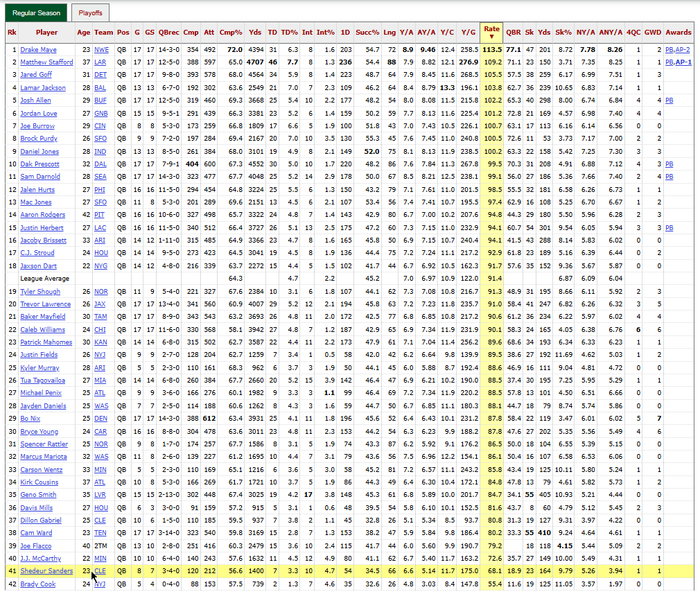Viewport: 700px width, 594px height.
Task: Open Dak Prescott player link
Action: click(40, 164)
